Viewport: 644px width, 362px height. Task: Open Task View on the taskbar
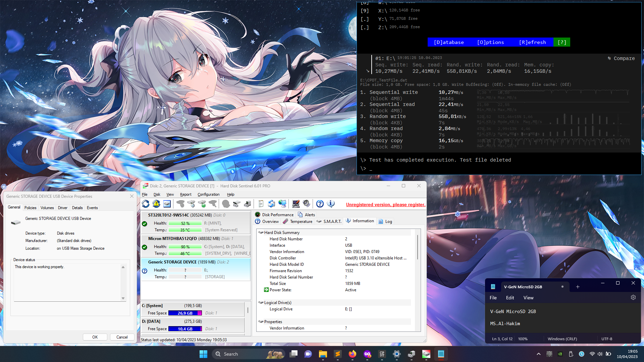(293, 354)
